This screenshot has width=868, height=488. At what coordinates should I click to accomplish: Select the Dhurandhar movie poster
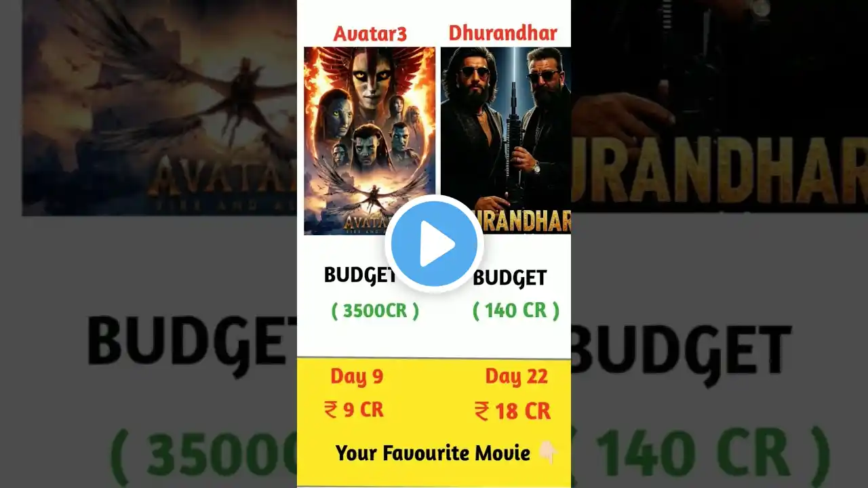506,140
